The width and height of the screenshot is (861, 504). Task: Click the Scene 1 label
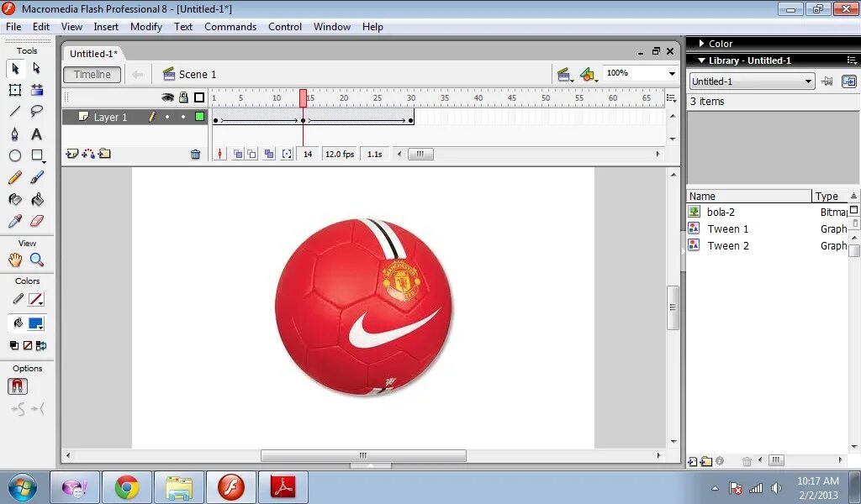(x=197, y=75)
